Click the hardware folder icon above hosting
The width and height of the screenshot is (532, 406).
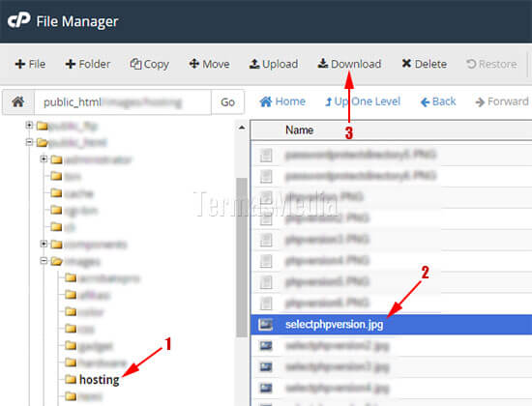click(x=71, y=362)
